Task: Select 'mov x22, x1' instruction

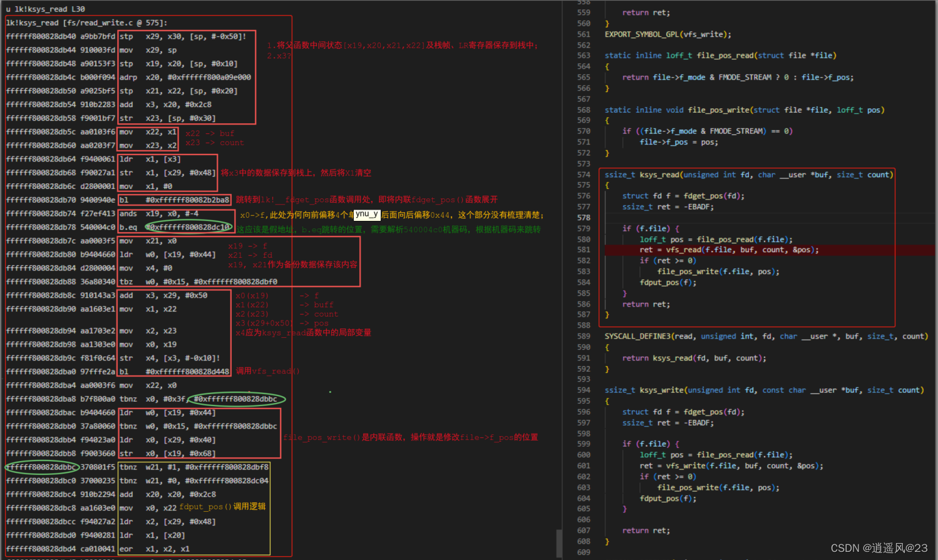Action: [148, 132]
